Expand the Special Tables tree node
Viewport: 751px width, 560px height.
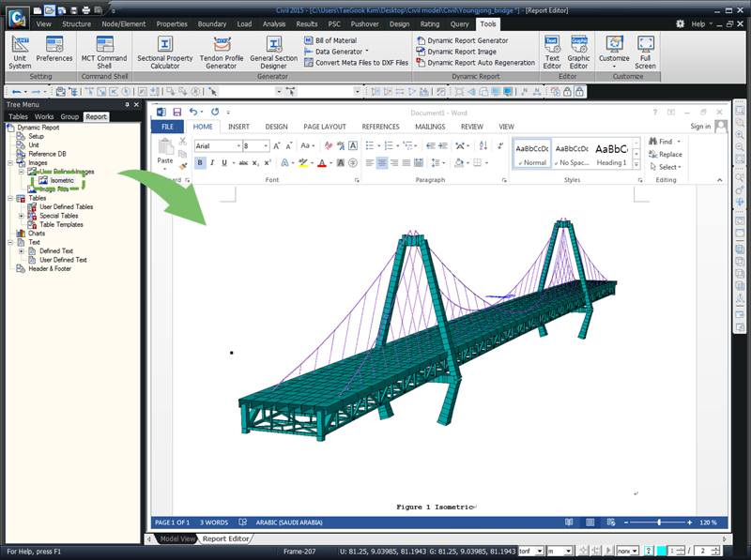pos(22,216)
